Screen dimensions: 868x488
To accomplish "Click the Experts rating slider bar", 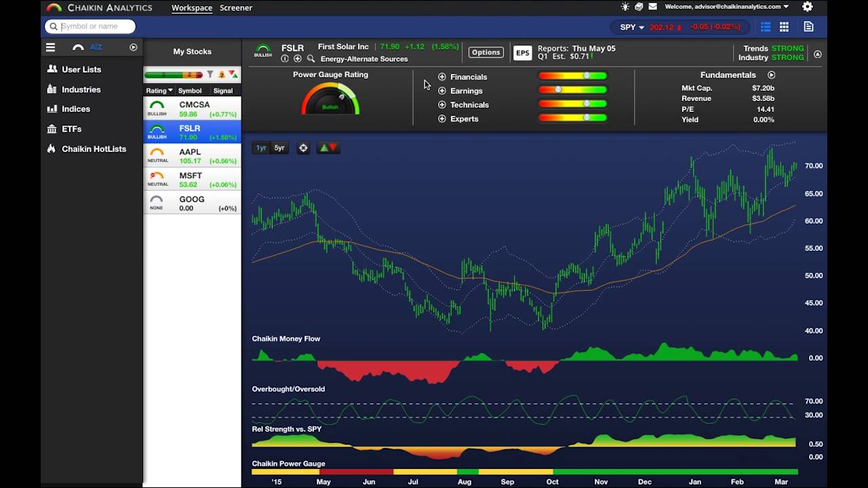I will 572,118.
